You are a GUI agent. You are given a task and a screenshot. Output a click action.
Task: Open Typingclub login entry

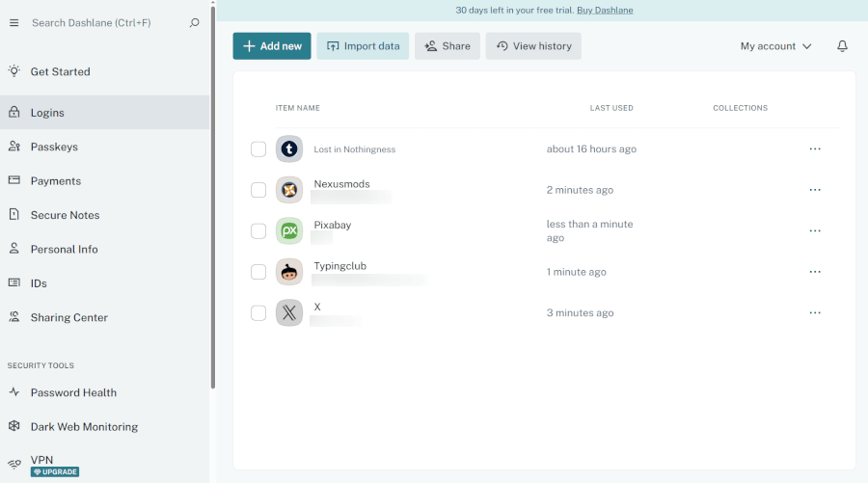click(x=339, y=265)
